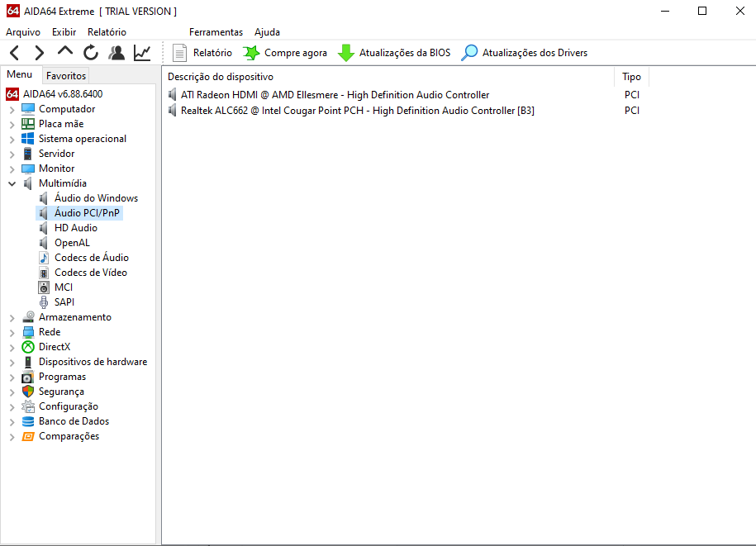Click Programas camera icon
Screen dimensions: 756x546
(x=28, y=377)
